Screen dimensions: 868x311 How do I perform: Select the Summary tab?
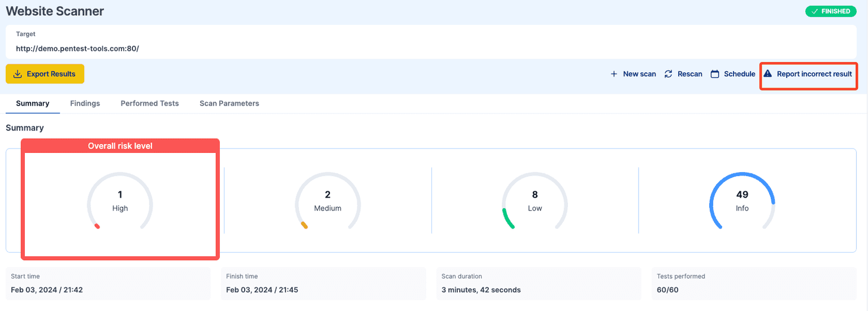click(33, 103)
